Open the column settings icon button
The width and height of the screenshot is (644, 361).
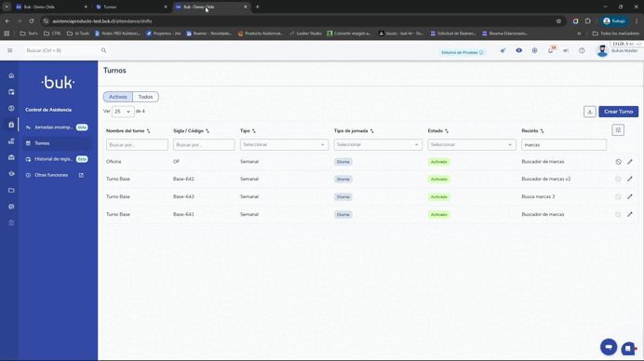[618, 130]
